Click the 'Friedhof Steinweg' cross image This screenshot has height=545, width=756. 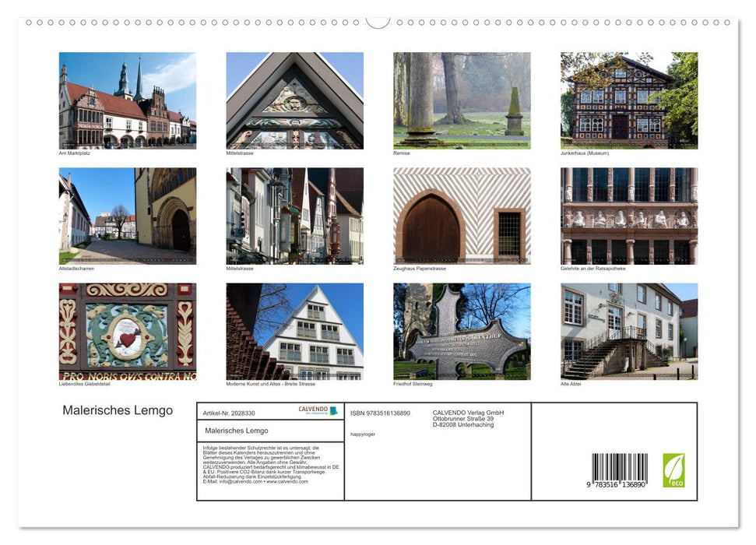coord(462,330)
